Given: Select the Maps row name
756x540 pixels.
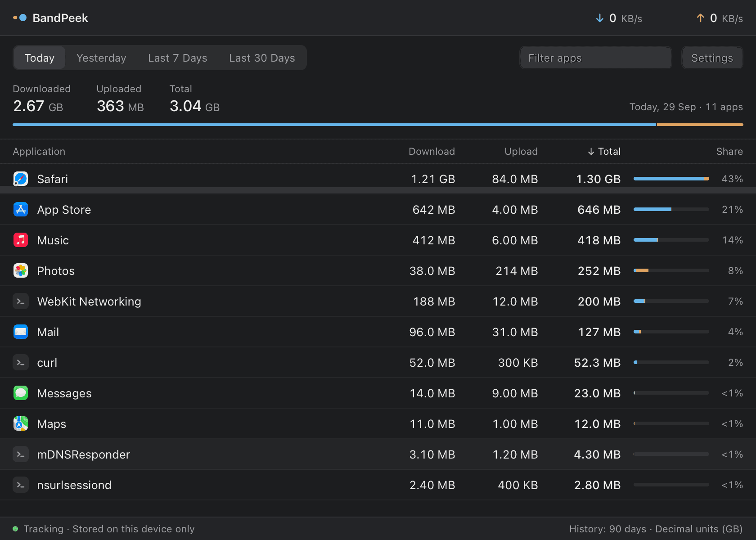Looking at the screenshot, I should [x=52, y=424].
